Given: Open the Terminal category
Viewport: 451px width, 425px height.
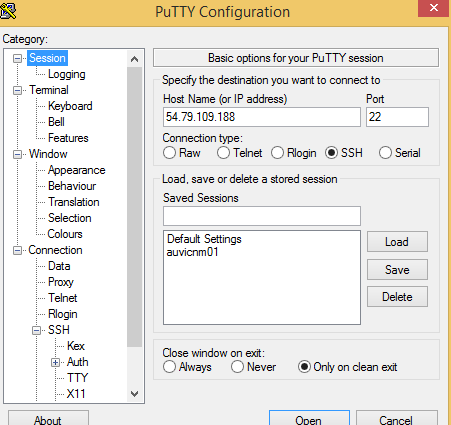Looking at the screenshot, I should click(49, 90).
